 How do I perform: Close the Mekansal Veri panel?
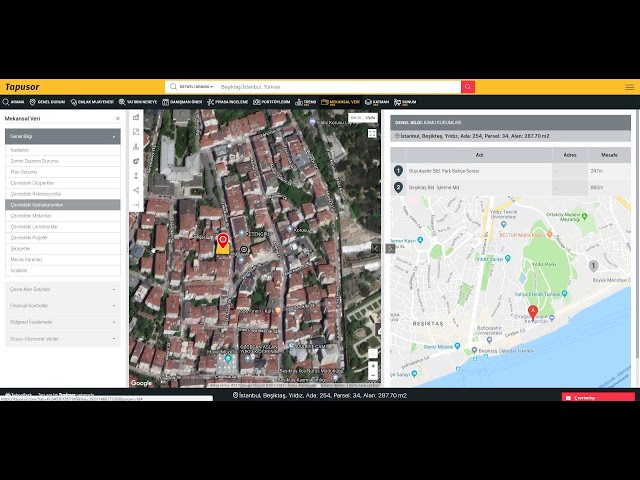pyautogui.click(x=118, y=118)
